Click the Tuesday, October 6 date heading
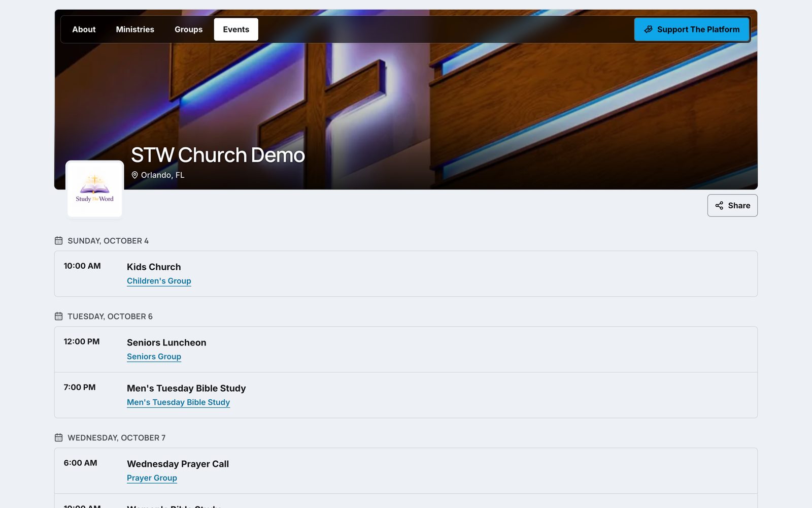The image size is (812, 508). click(x=110, y=316)
